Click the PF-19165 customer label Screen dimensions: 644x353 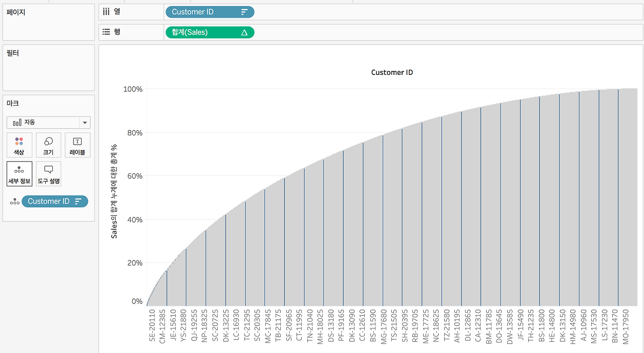(341, 326)
